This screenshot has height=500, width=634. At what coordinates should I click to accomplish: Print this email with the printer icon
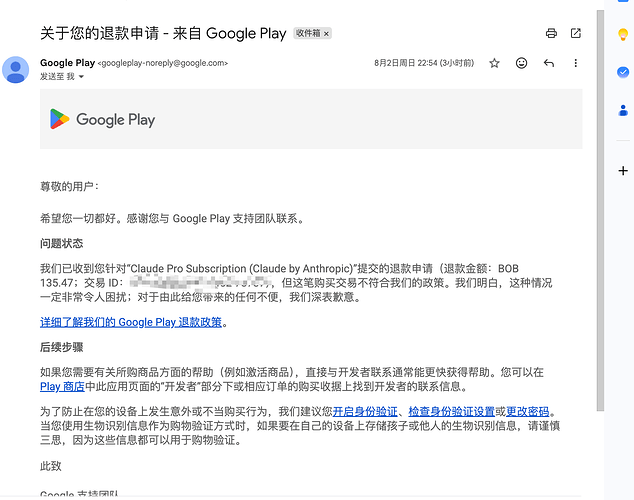point(551,33)
